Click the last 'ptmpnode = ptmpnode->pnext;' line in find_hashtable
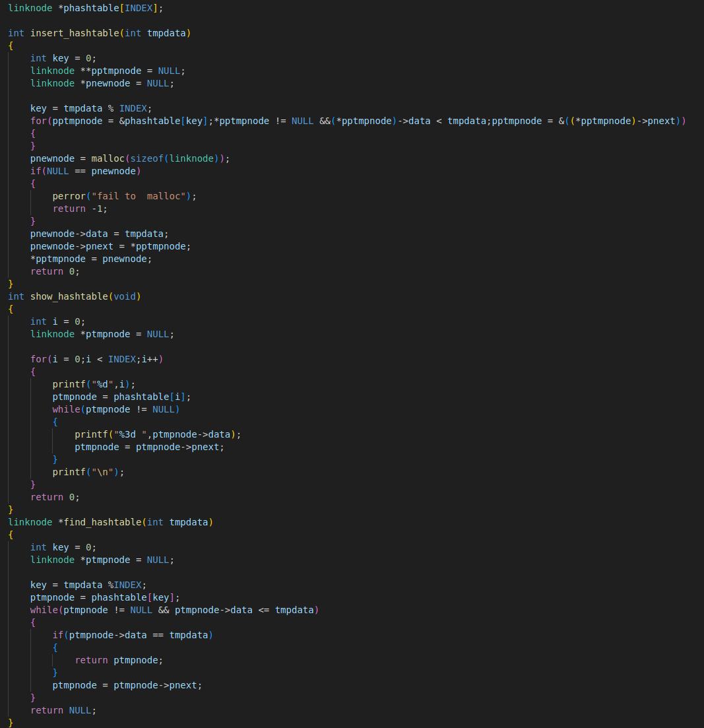704x728 pixels. click(x=127, y=685)
